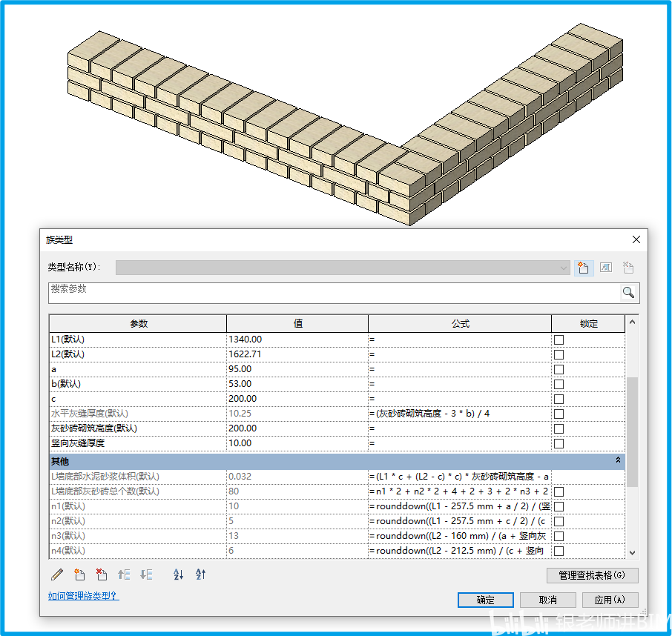This screenshot has width=672, height=636.
Task: Click the Delete Parameter icon
Action: pyautogui.click(x=102, y=574)
